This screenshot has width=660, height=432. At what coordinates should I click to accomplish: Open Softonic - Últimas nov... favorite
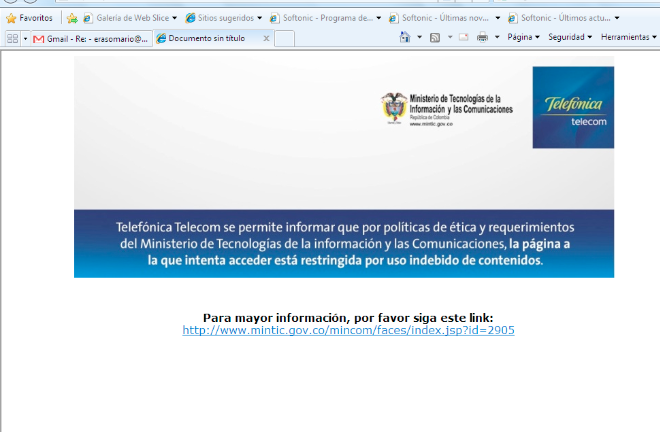(439, 18)
